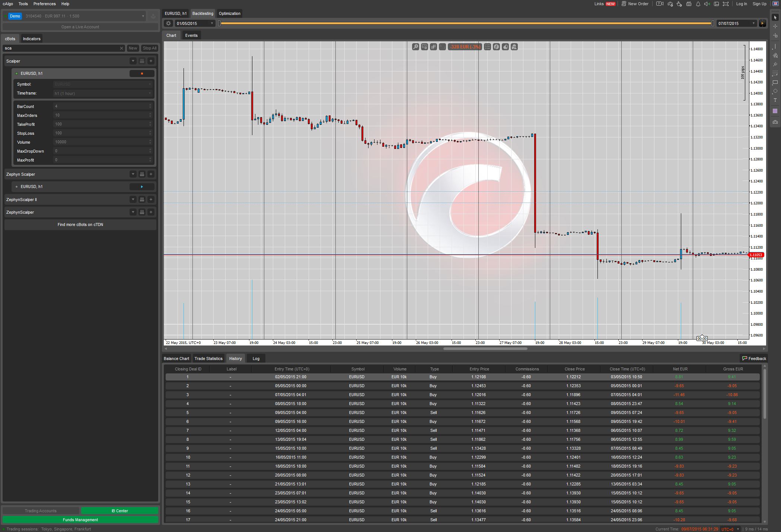Switch to the Events tab
781x532 pixels.
click(191, 35)
